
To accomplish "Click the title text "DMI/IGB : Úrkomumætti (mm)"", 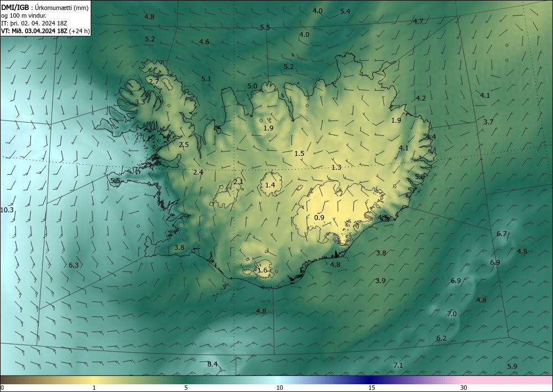I will tap(45, 7).
